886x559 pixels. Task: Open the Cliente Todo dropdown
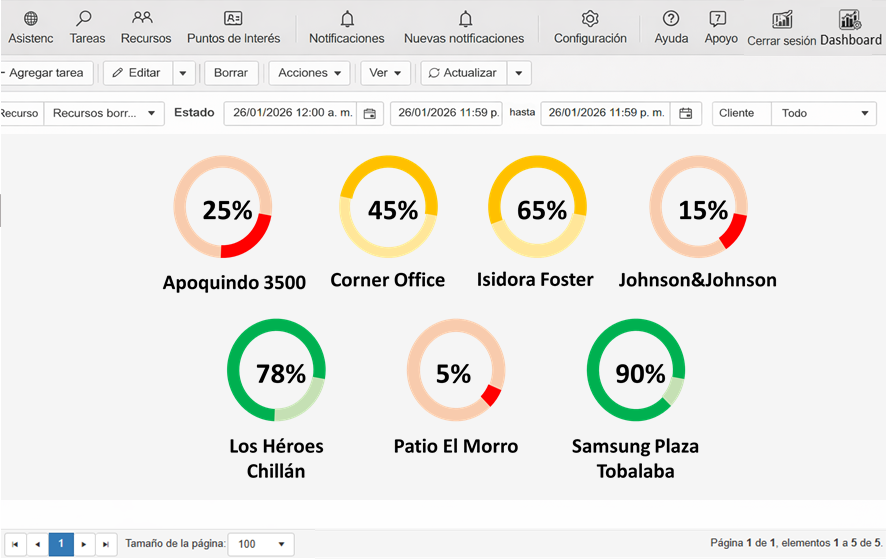point(823,113)
